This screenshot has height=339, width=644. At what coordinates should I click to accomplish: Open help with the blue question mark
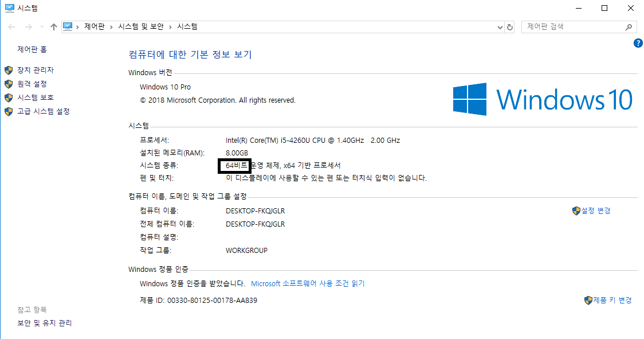(638, 43)
